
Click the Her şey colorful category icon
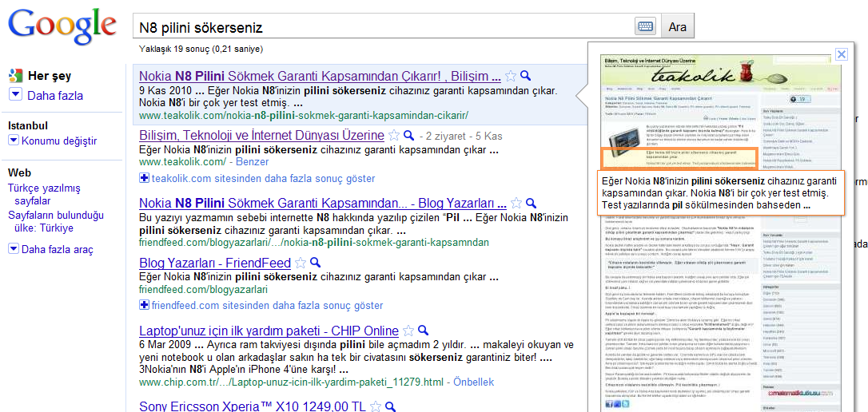point(15,76)
